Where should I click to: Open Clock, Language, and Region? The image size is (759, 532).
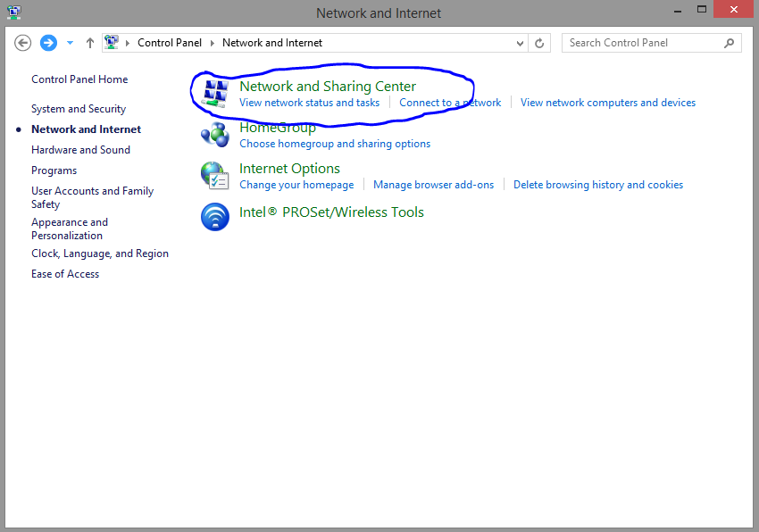pyautogui.click(x=100, y=254)
